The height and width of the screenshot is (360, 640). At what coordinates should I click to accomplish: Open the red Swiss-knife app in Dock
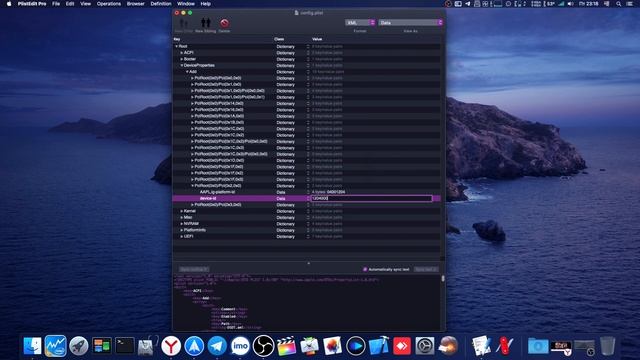[x=504, y=346]
